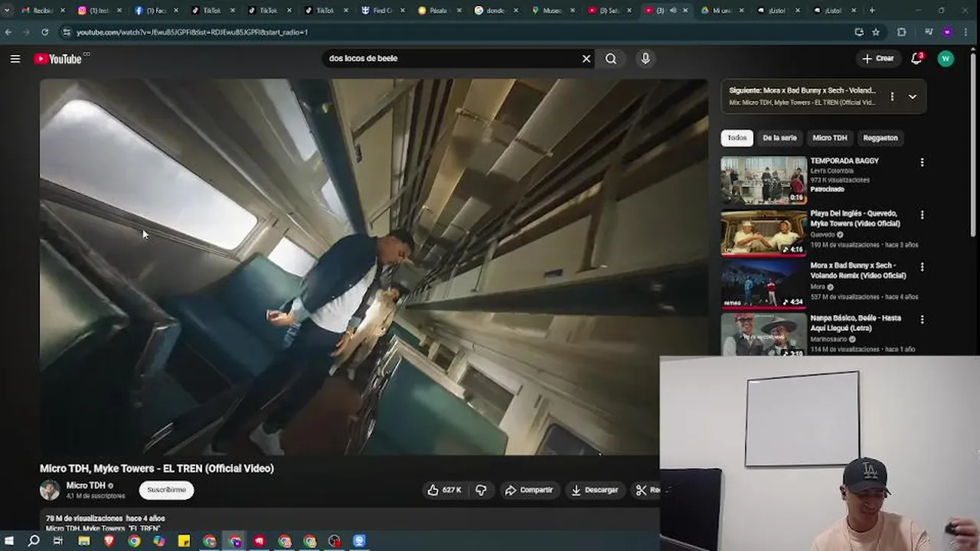
Task: Open the notifications bell
Action: (x=916, y=58)
